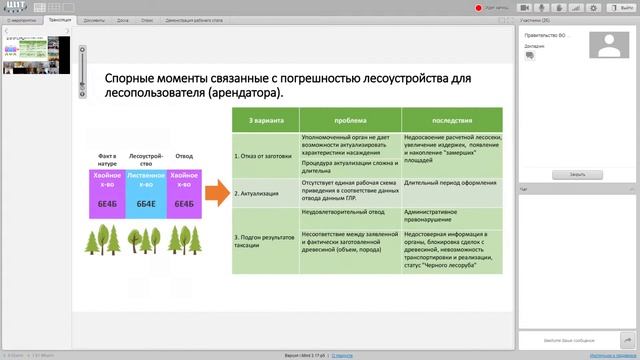Image resolution: width=640 pixels, height=360 pixels.
Task: Click the next arrow above thumbnails
Action: (x=67, y=31)
